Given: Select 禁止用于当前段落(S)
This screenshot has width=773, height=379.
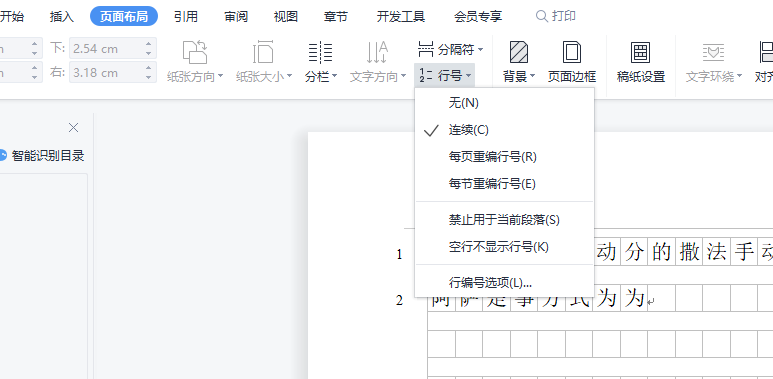Looking at the screenshot, I should [504, 220].
